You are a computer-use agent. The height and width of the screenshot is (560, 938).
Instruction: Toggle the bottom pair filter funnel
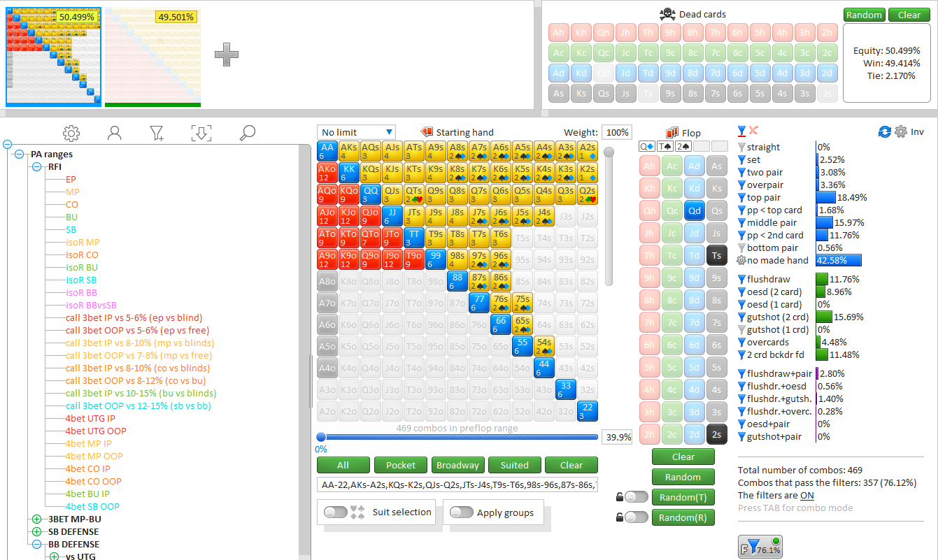[742, 248]
